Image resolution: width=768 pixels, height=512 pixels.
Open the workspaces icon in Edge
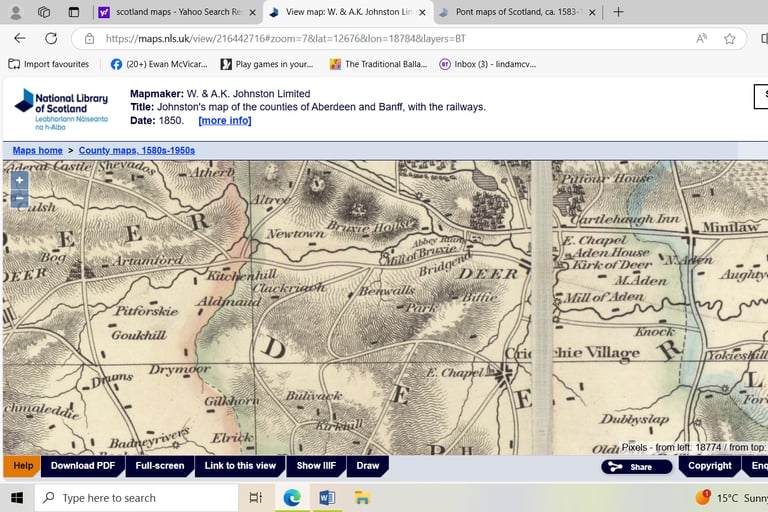click(x=44, y=12)
